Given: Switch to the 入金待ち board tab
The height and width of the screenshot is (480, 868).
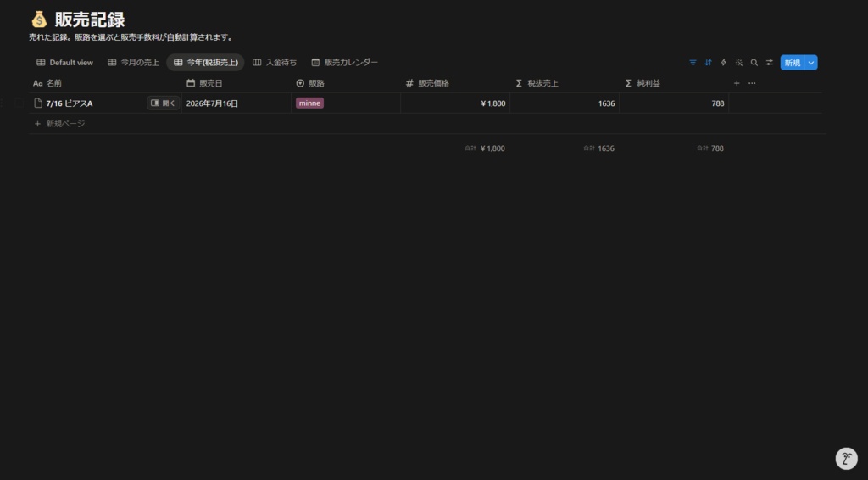Looking at the screenshot, I should point(275,63).
